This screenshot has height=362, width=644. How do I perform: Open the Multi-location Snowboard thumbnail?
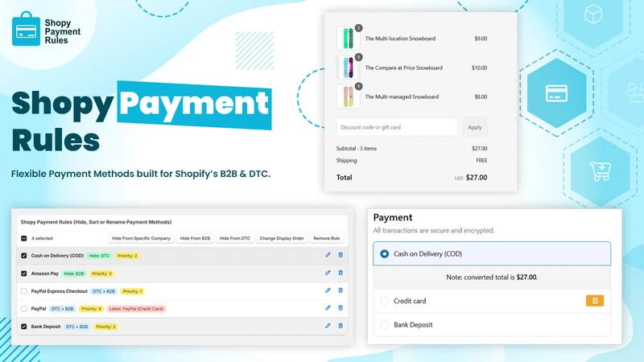pyautogui.click(x=349, y=38)
